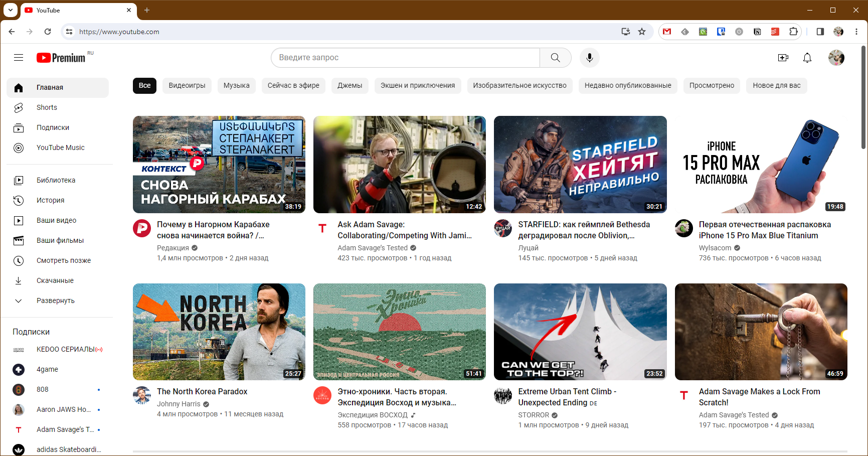Open Adam Savage Makes a Lock title
868x456 pixels.
(760, 397)
